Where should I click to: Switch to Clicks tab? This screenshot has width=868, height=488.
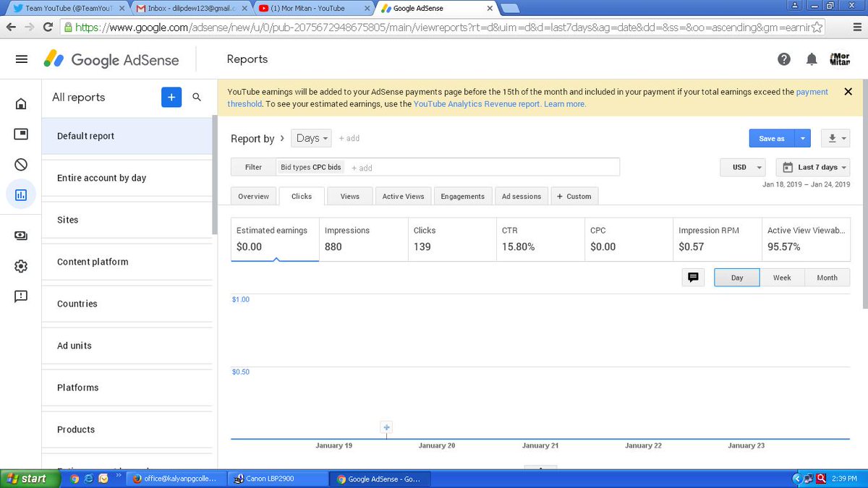[x=302, y=196]
